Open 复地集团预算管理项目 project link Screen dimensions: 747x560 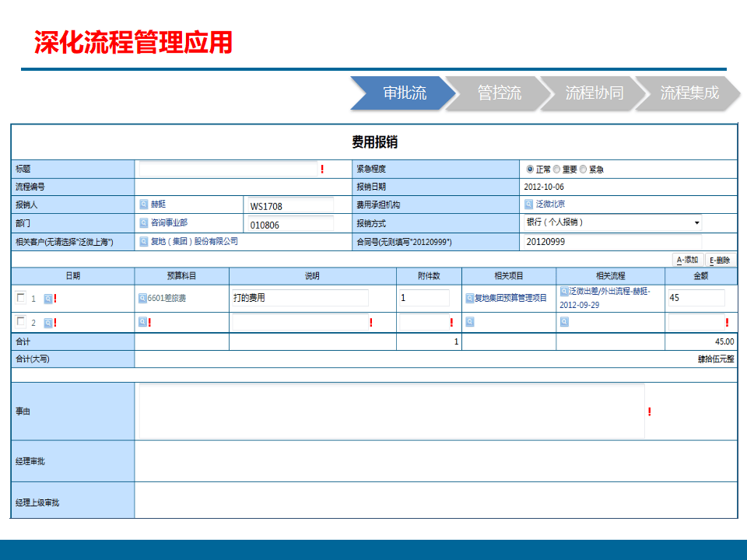click(x=510, y=298)
